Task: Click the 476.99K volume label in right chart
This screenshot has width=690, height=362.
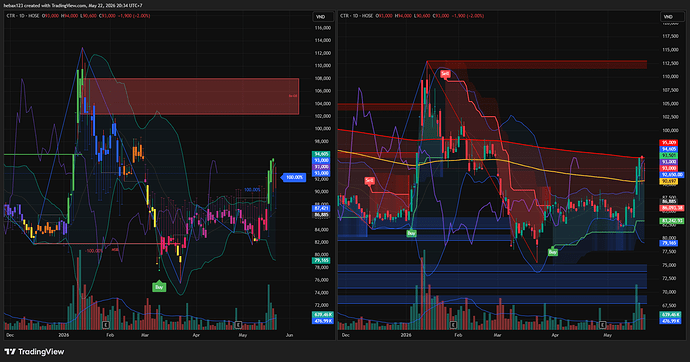Action: [x=670, y=321]
